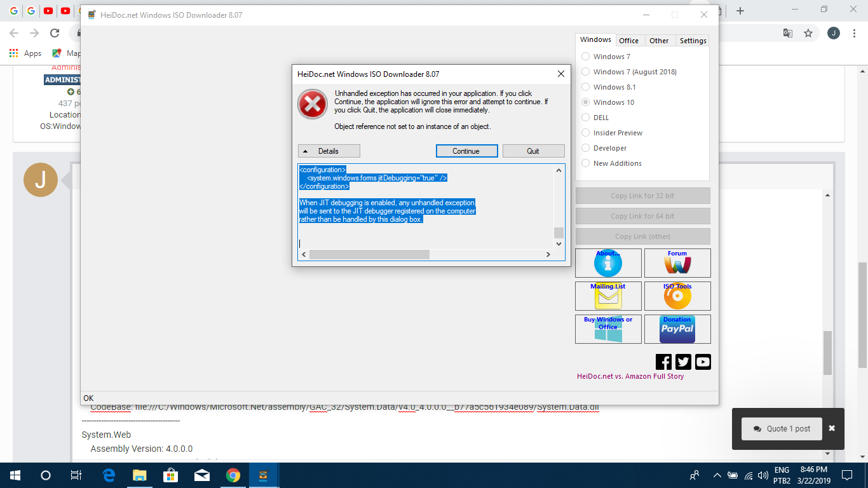Bookmark this page with the star icon
The image size is (868, 488).
coord(808,33)
